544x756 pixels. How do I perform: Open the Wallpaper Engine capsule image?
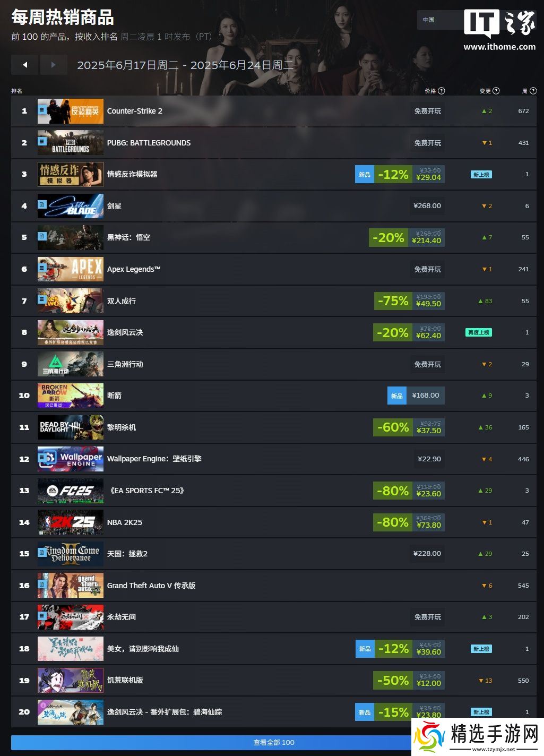pos(71,459)
